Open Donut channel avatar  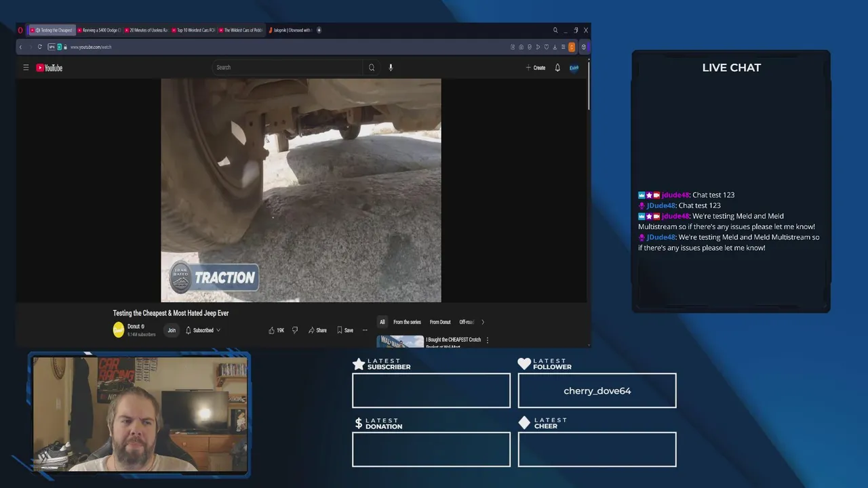[119, 330]
